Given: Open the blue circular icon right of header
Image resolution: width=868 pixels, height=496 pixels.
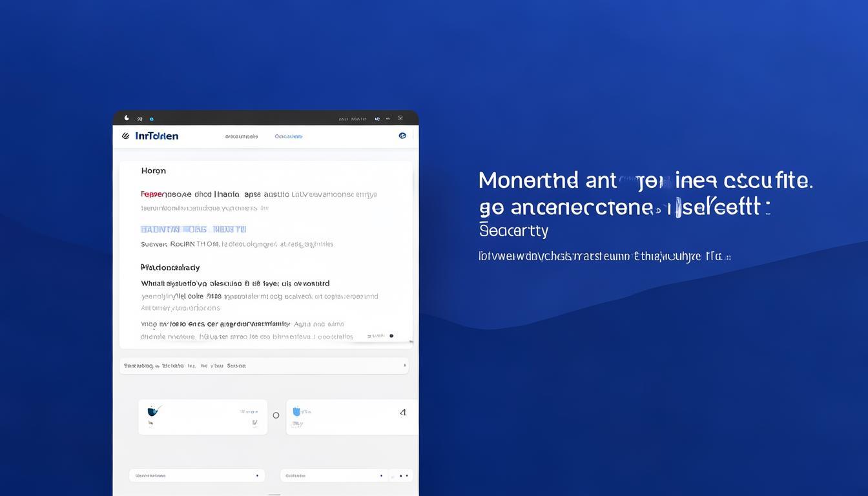Looking at the screenshot, I should [x=402, y=136].
